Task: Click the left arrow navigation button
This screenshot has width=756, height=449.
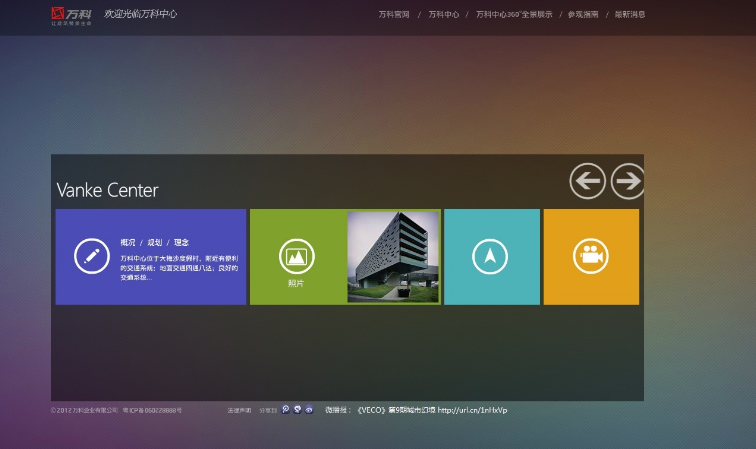Action: click(588, 181)
